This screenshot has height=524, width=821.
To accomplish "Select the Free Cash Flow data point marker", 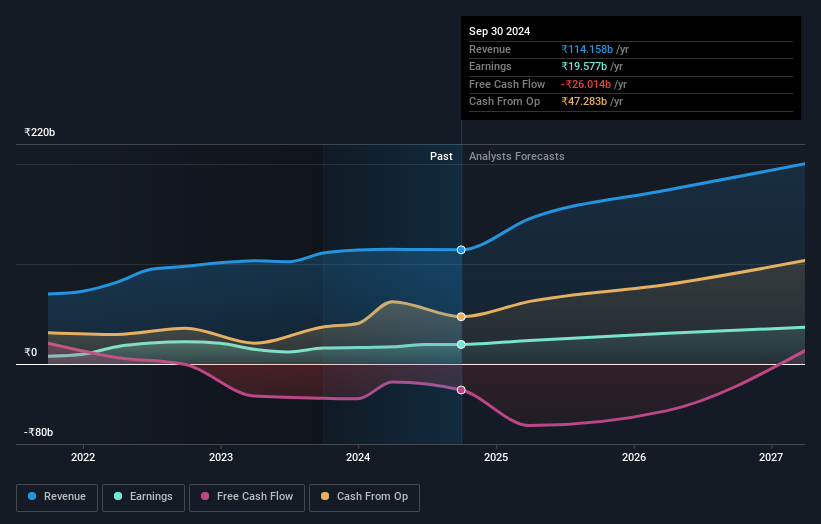I will pos(461,390).
